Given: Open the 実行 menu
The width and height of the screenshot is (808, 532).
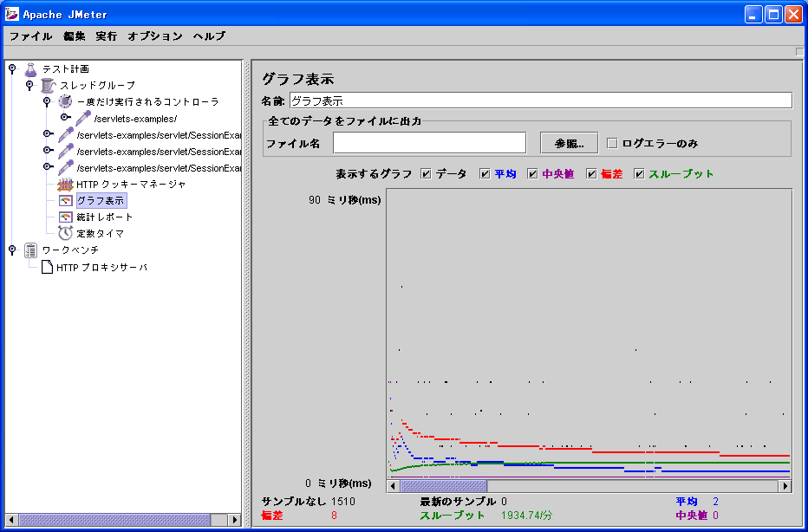Looking at the screenshot, I should [x=107, y=36].
